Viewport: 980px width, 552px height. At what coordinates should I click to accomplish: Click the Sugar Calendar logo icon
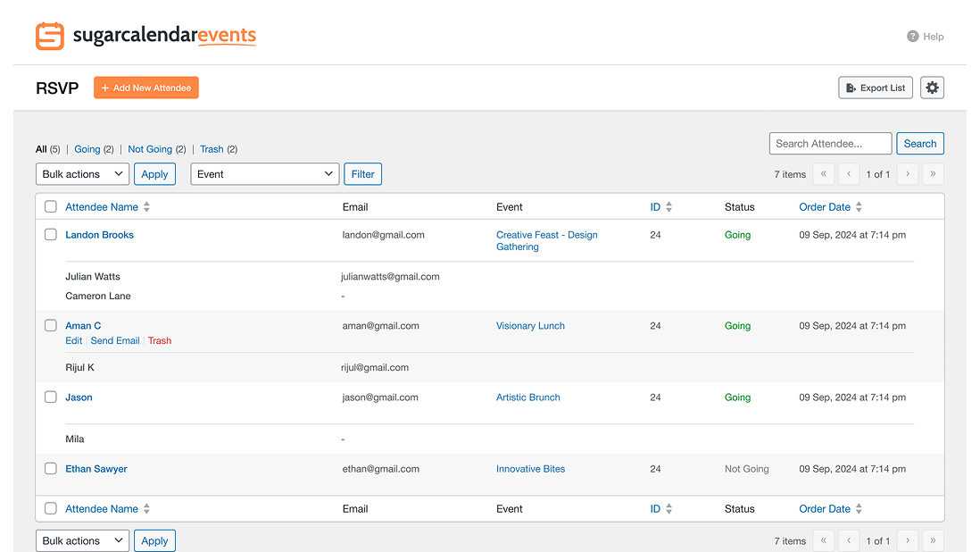50,37
